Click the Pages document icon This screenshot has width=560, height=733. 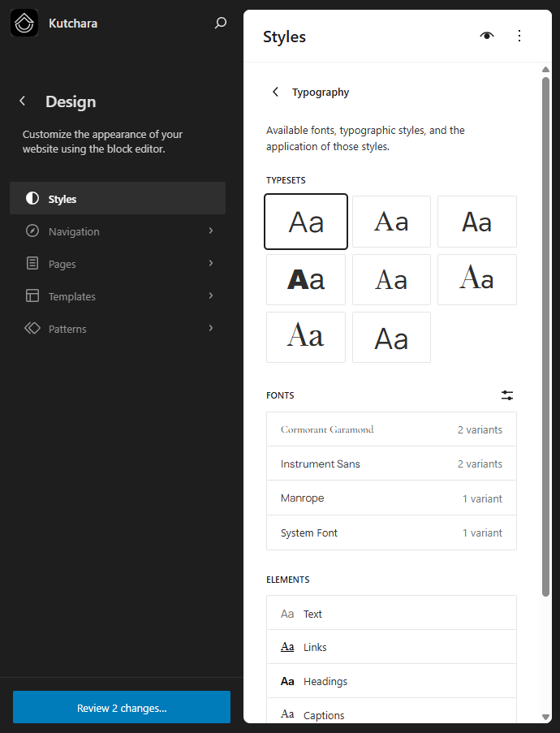coord(32,263)
